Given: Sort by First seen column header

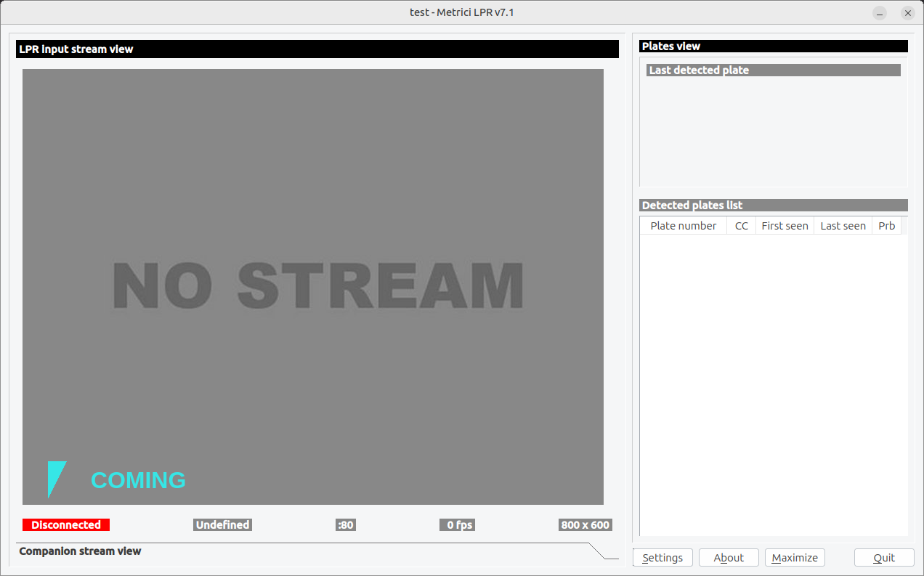Looking at the screenshot, I should pyautogui.click(x=785, y=225).
